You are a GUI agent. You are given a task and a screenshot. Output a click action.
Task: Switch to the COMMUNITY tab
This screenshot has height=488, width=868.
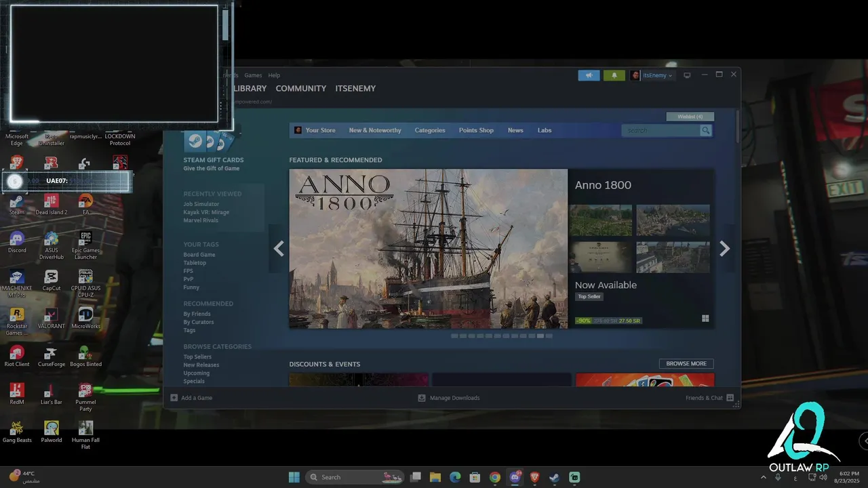301,89
